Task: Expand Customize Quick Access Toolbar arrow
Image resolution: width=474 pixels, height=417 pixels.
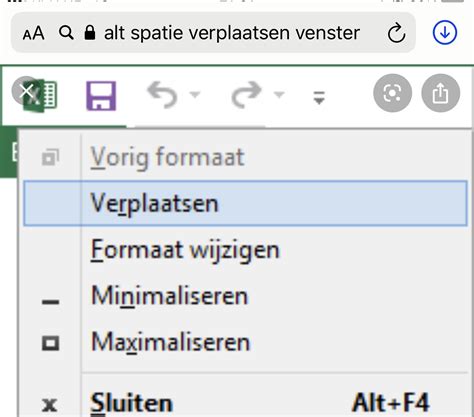Action: (319, 97)
